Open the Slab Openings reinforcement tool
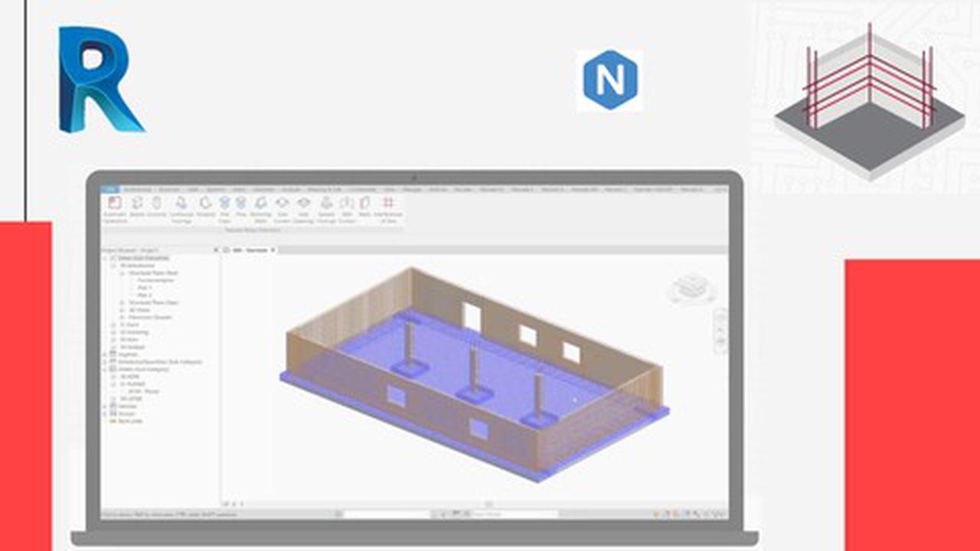The height and width of the screenshot is (551, 980). tap(304, 204)
